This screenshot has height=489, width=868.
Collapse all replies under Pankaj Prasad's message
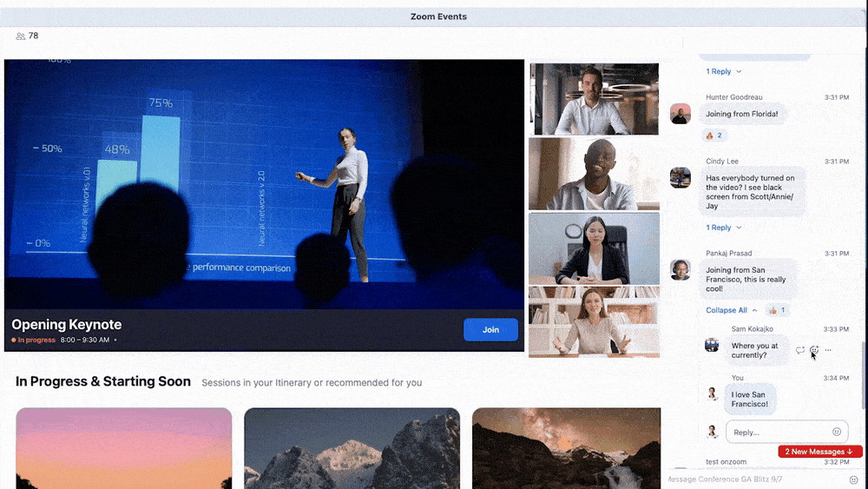pyautogui.click(x=731, y=310)
